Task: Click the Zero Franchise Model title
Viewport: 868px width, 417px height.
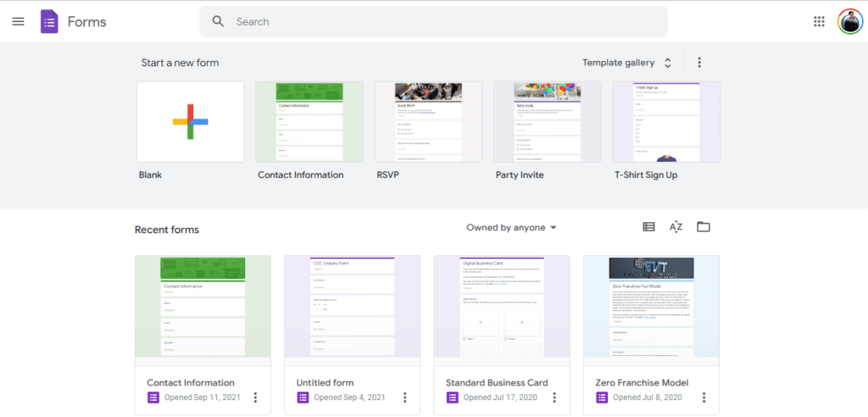Action: 643,382
